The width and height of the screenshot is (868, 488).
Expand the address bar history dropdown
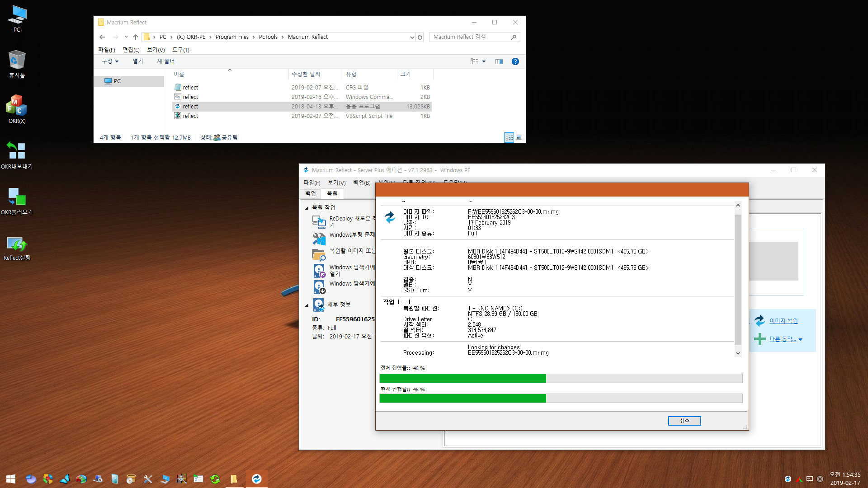(x=412, y=37)
